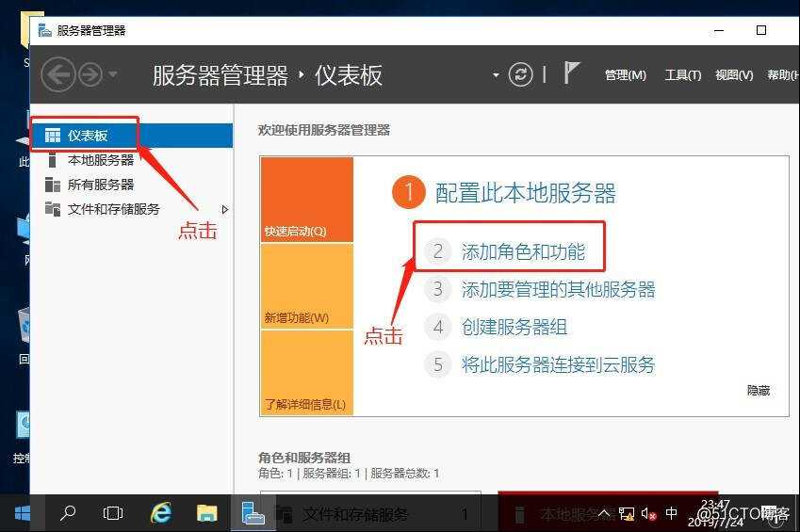Click the 本地服务器 server icon
This screenshot has height=532, width=800.
52,160
